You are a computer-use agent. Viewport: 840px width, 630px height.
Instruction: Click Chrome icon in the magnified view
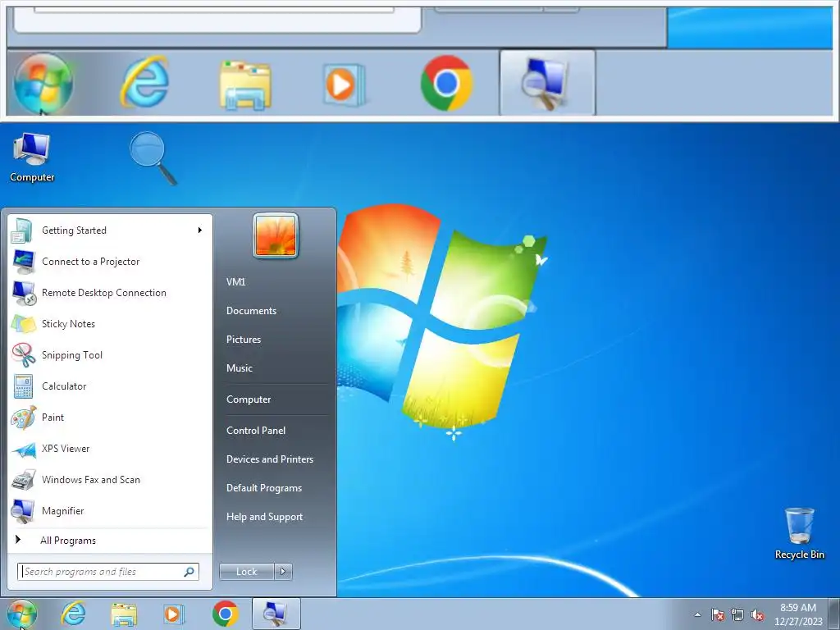(x=446, y=83)
